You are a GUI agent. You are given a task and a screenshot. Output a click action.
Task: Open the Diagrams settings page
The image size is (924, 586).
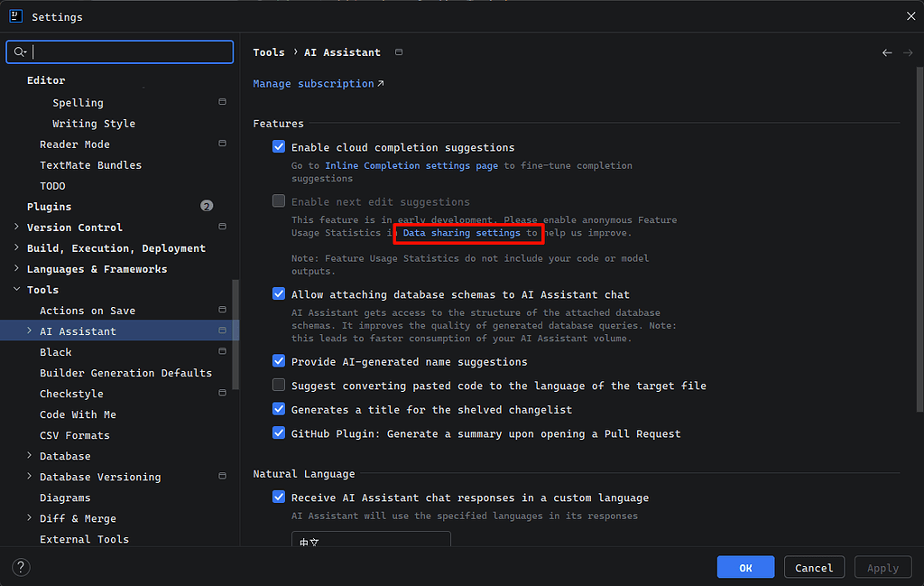(65, 498)
